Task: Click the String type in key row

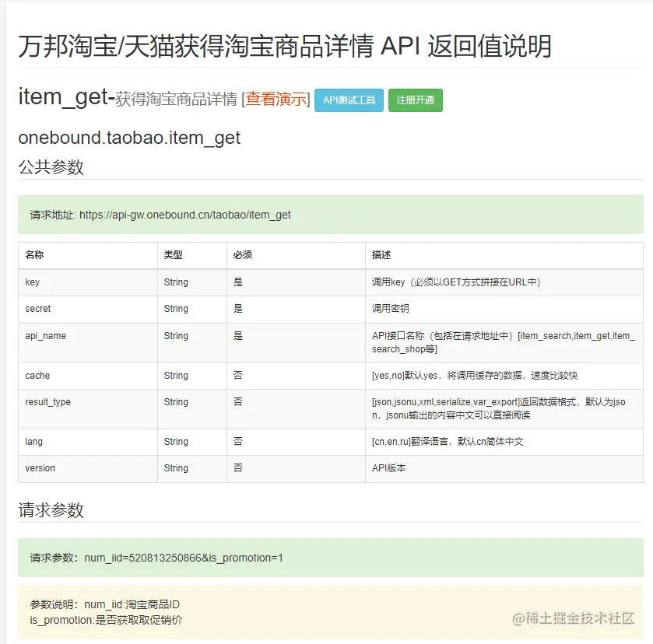Action: pos(176,282)
